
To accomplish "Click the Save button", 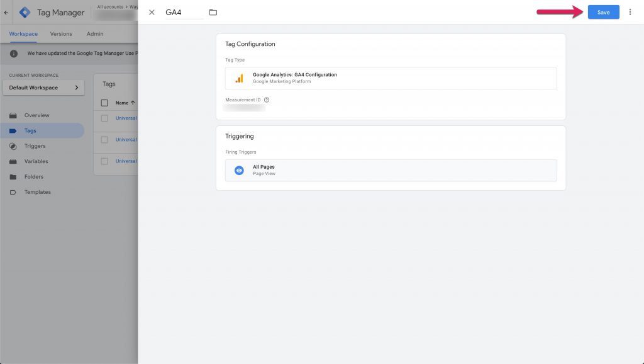I will [603, 12].
